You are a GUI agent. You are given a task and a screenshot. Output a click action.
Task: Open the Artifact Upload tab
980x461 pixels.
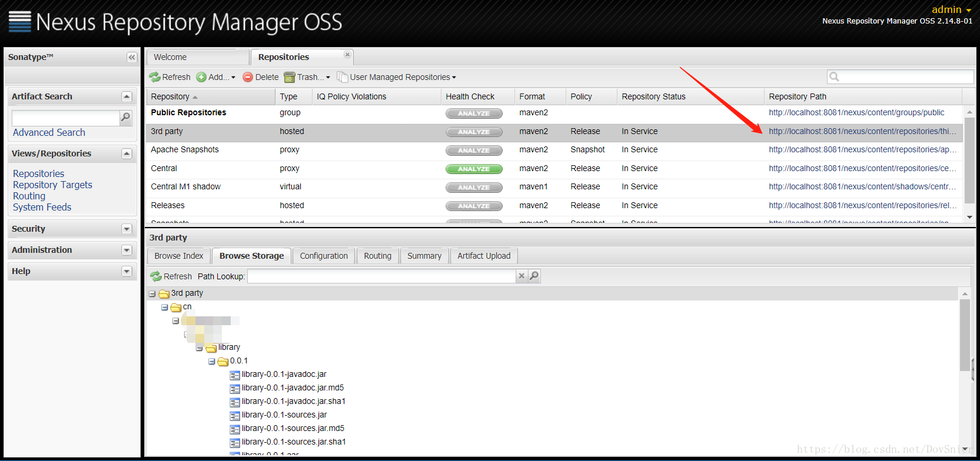484,256
